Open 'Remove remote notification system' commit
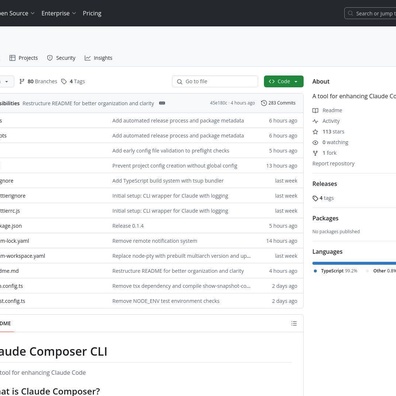This screenshot has height=396, width=396. pos(155,241)
